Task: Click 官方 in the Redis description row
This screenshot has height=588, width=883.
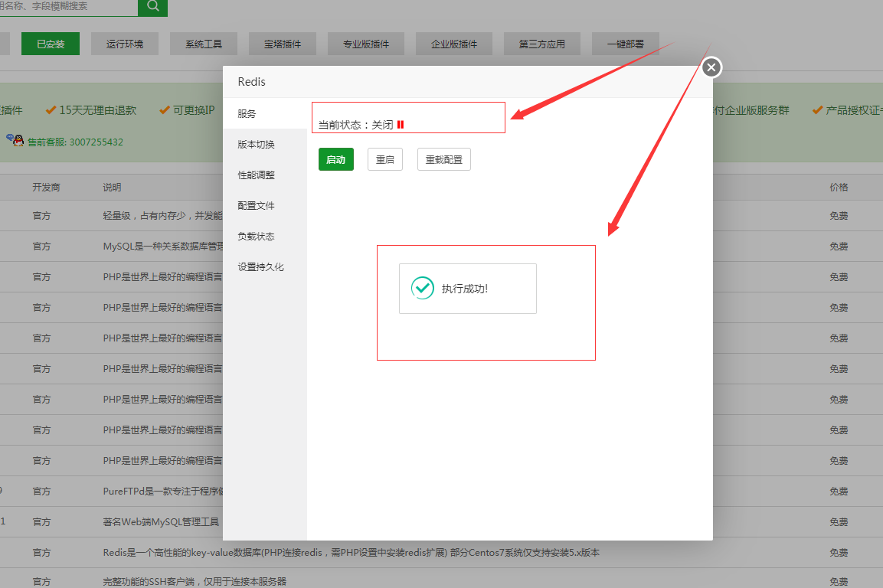Action: [x=41, y=553]
